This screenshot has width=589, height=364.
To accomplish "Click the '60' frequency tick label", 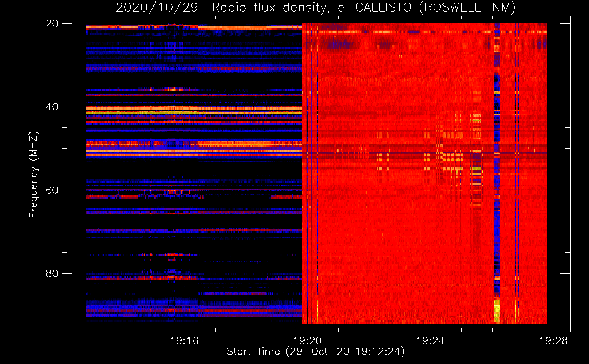I will click(x=52, y=190).
